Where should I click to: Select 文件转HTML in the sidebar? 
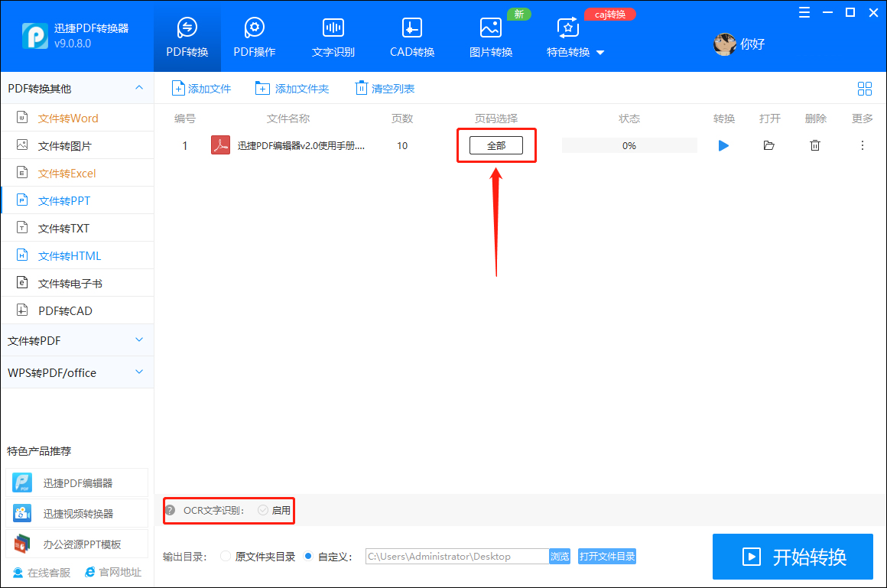77,256
